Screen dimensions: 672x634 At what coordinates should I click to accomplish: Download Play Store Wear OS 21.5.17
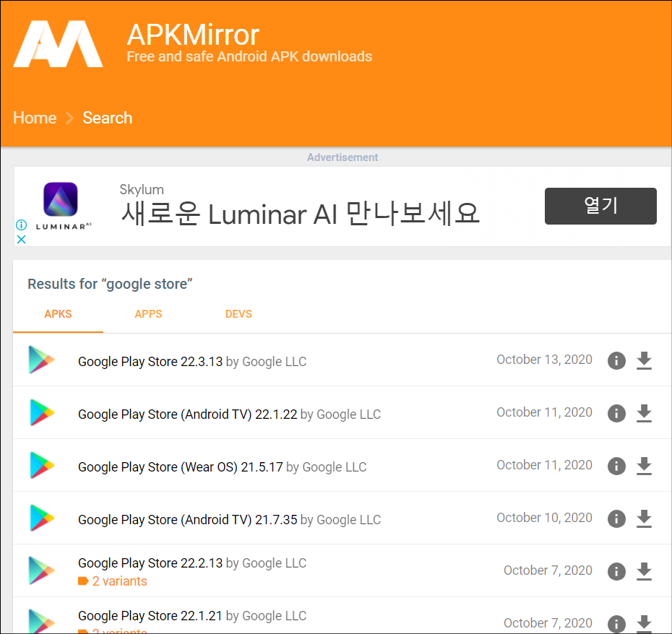click(x=644, y=466)
